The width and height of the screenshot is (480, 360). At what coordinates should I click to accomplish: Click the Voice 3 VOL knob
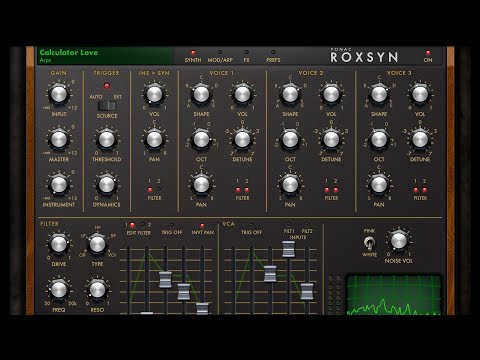(x=420, y=94)
